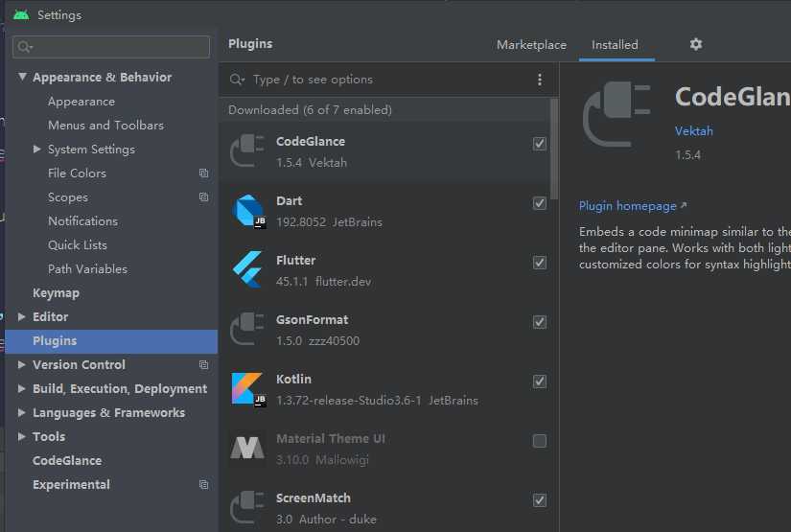
Task: Open the Appearance settings item
Action: [81, 102]
